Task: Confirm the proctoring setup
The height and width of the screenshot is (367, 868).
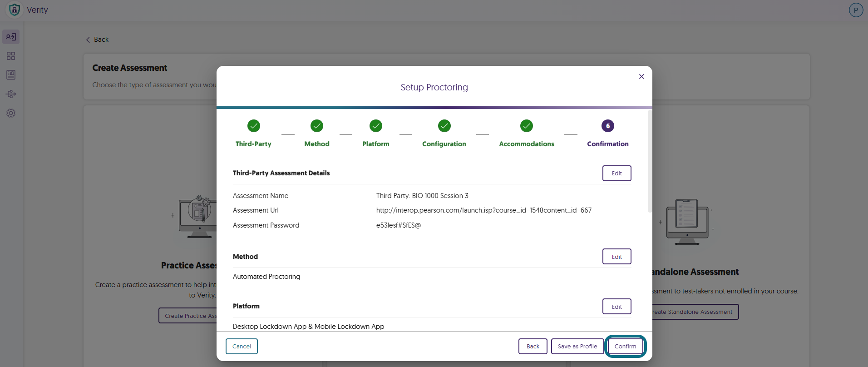Action: pyautogui.click(x=626, y=346)
